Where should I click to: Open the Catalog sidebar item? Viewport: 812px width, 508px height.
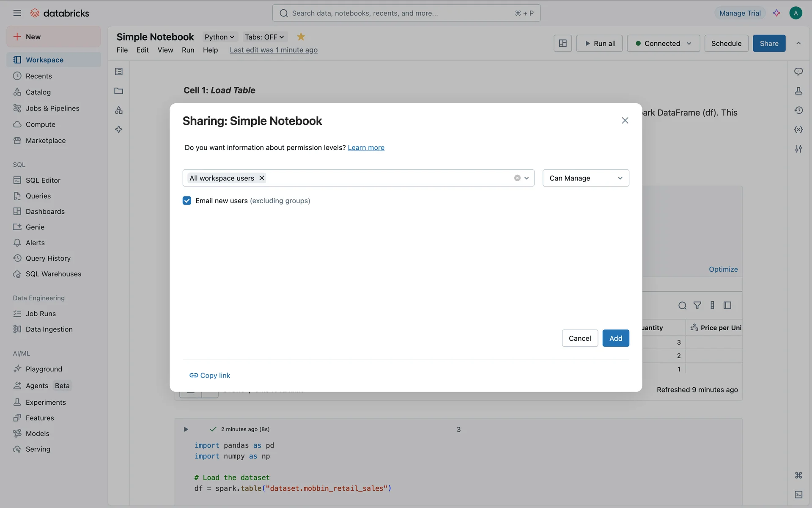coord(38,92)
